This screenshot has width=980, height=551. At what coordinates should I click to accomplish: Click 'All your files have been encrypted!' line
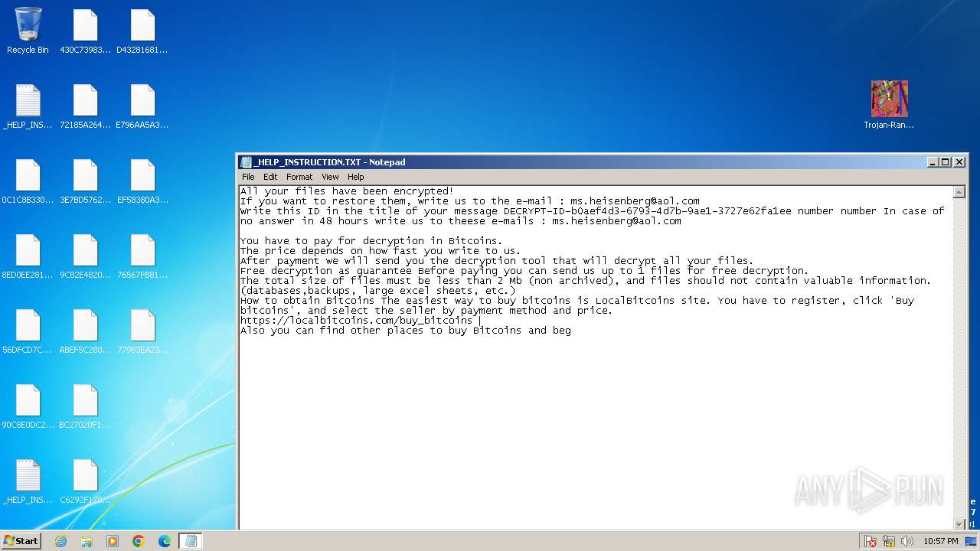tap(347, 191)
